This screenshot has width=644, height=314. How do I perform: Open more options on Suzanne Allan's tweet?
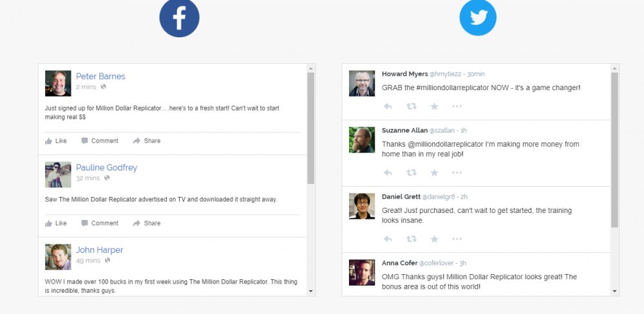[457, 173]
